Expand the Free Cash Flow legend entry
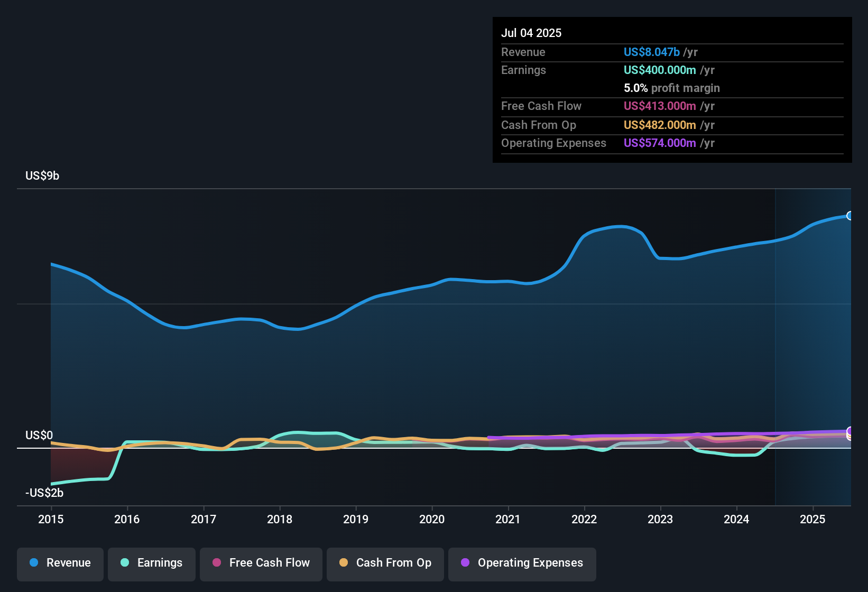The height and width of the screenshot is (592, 868). 261,563
